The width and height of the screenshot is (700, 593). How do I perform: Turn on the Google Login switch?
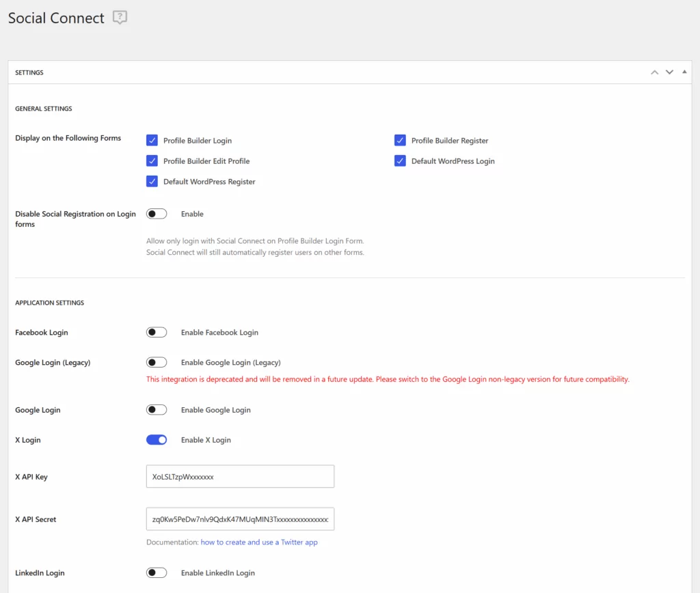(157, 410)
